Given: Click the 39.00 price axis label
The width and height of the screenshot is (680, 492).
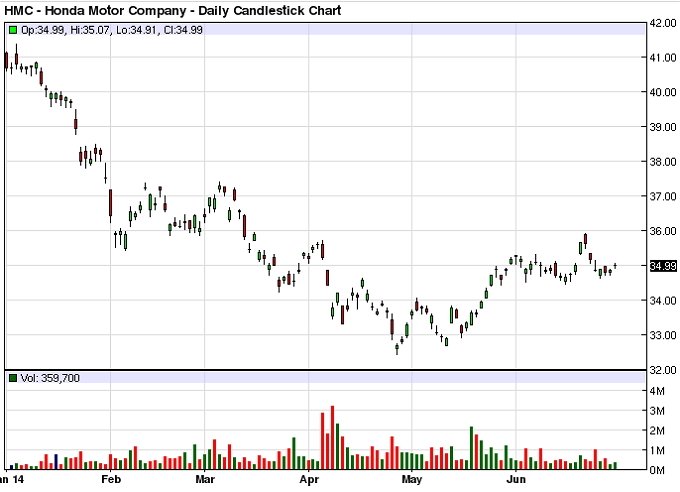Looking at the screenshot, I should (663, 127).
